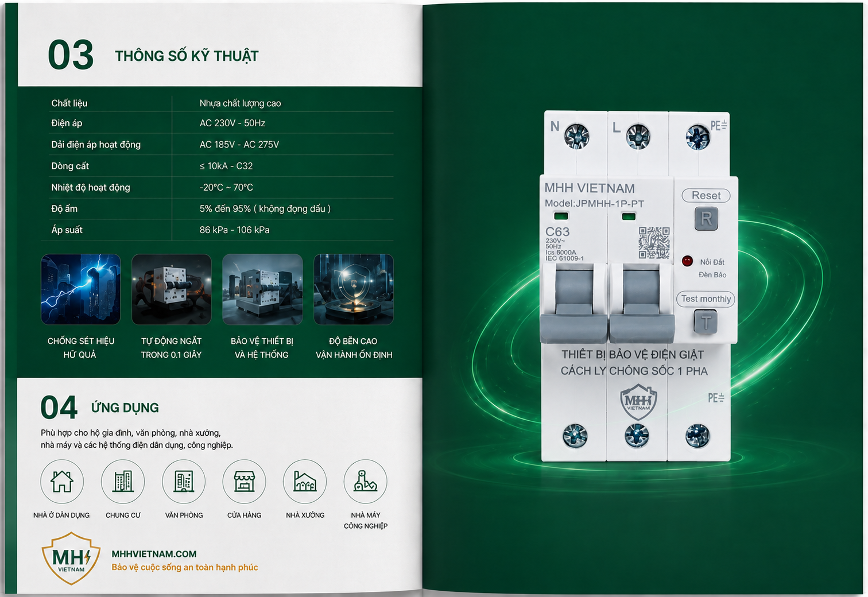Click the value Nhựa chất lượng cao
The image size is (868, 597).
click(x=240, y=103)
